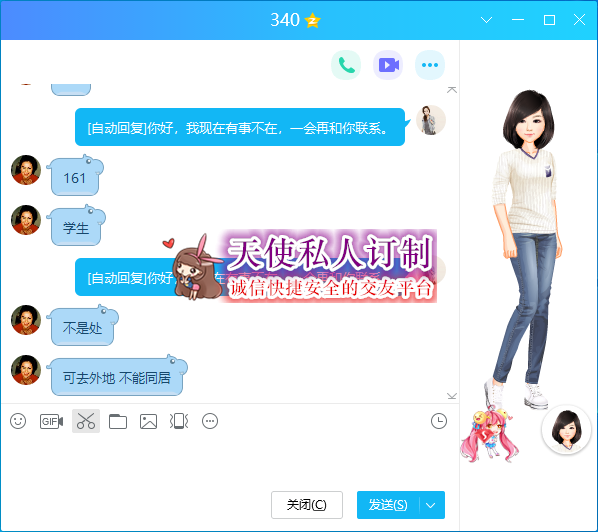
Task: Click into the message input area
Action: click(x=229, y=461)
